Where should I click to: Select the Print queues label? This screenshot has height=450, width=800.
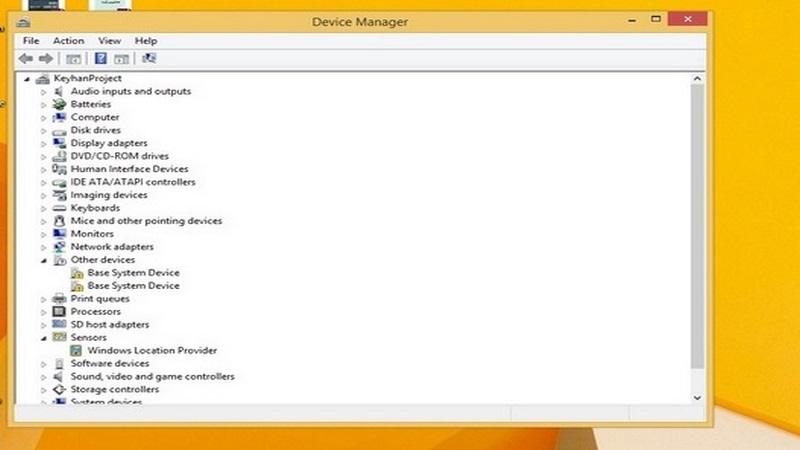[100, 298]
